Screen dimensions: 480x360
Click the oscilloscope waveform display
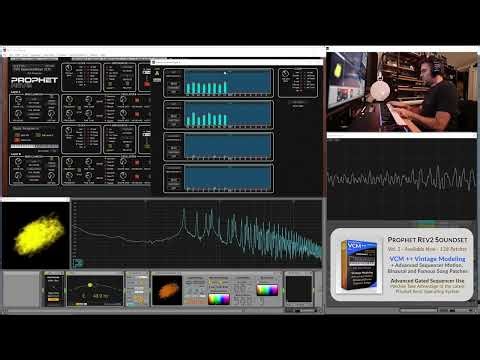(x=402, y=179)
